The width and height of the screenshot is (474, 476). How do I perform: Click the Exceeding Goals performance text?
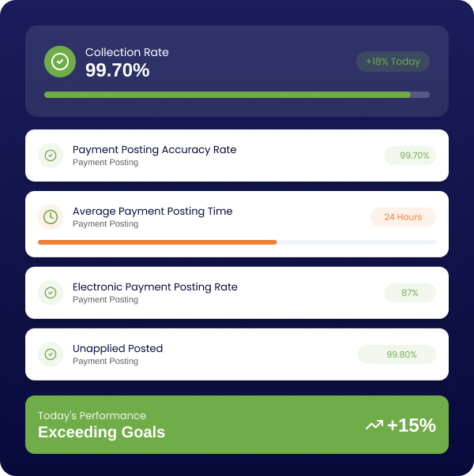tap(101, 432)
